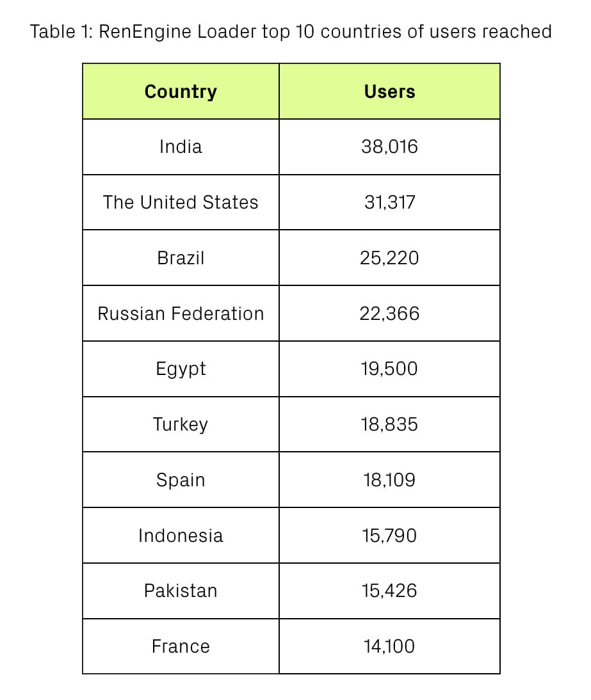
Task: Click the Pakistan cell
Action: coord(181,591)
